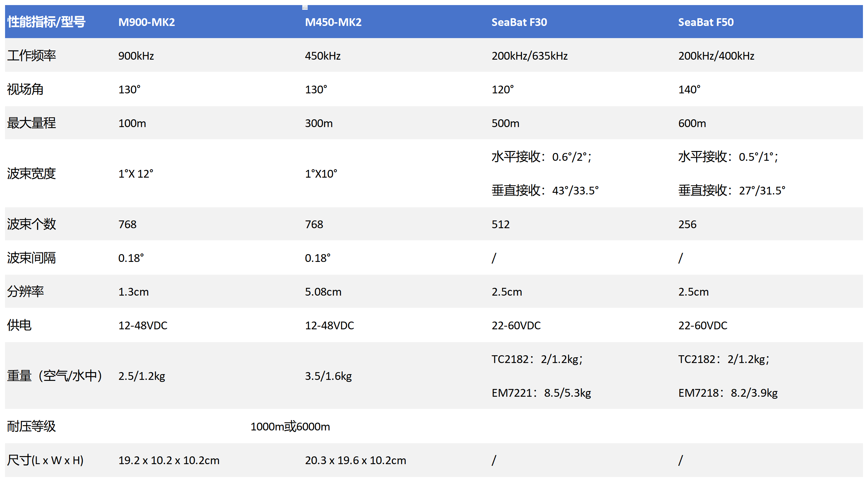This screenshot has width=868, height=482.
Task: Click the 1°X 12° beam width cell
Action: (135, 174)
